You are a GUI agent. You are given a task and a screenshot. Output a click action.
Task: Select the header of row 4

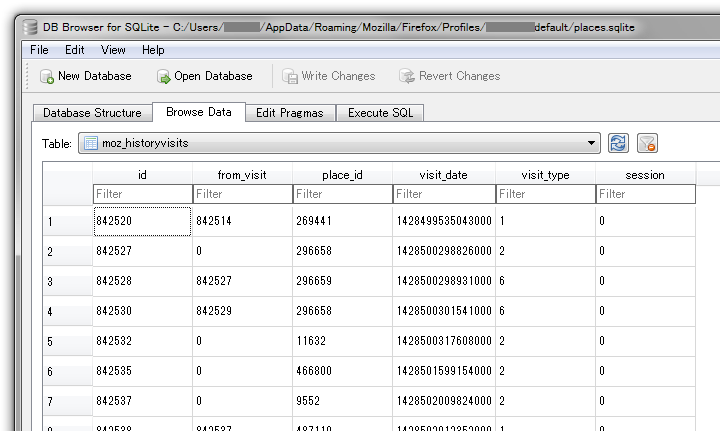click(x=68, y=312)
